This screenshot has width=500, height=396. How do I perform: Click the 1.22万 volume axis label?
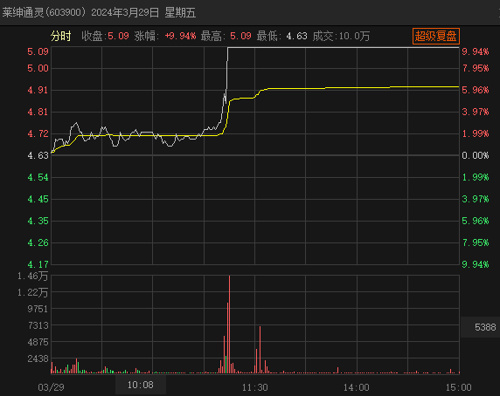click(x=33, y=293)
